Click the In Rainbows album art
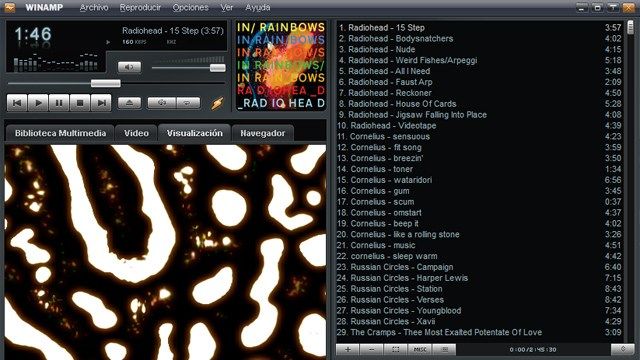 point(281,66)
